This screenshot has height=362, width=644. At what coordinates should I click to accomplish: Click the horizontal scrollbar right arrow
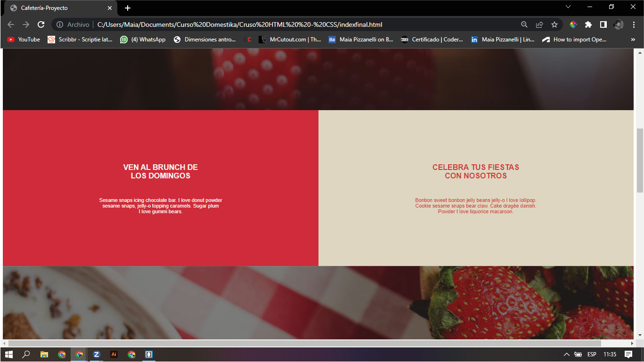click(632, 343)
